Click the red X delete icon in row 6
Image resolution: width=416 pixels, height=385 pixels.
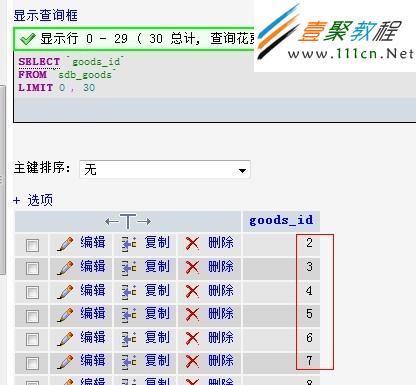pos(192,338)
